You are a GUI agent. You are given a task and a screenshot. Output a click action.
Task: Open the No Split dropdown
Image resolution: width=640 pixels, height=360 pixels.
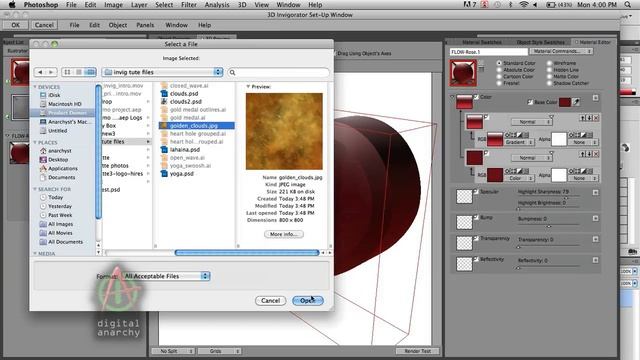tap(173, 351)
